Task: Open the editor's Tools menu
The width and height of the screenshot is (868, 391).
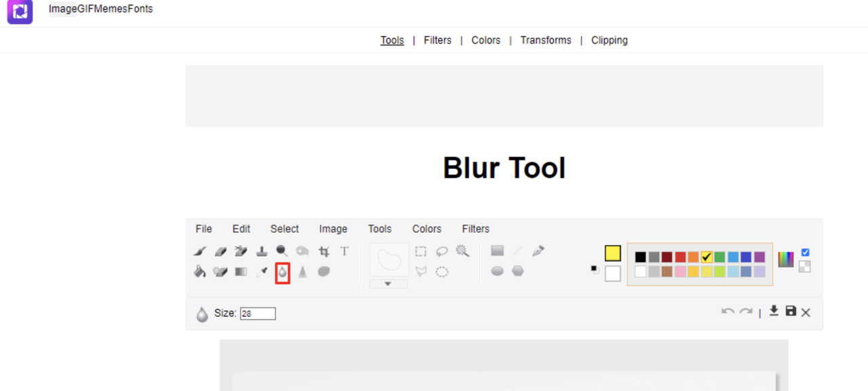Action: point(380,229)
